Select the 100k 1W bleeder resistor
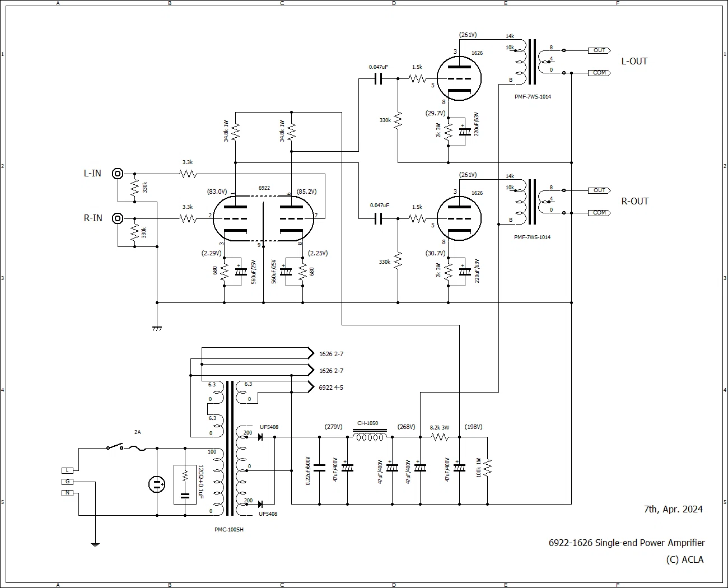Image resolution: width=728 pixels, height=588 pixels. click(x=487, y=468)
